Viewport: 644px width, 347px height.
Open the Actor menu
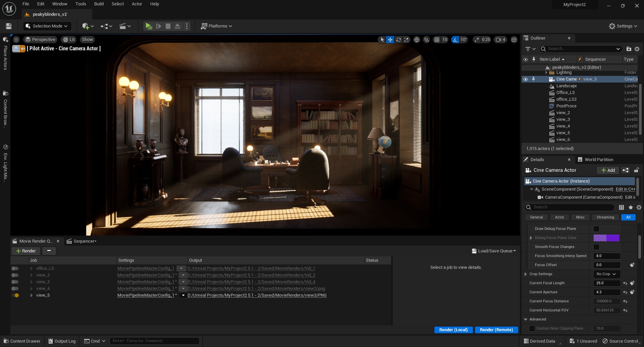click(x=137, y=4)
